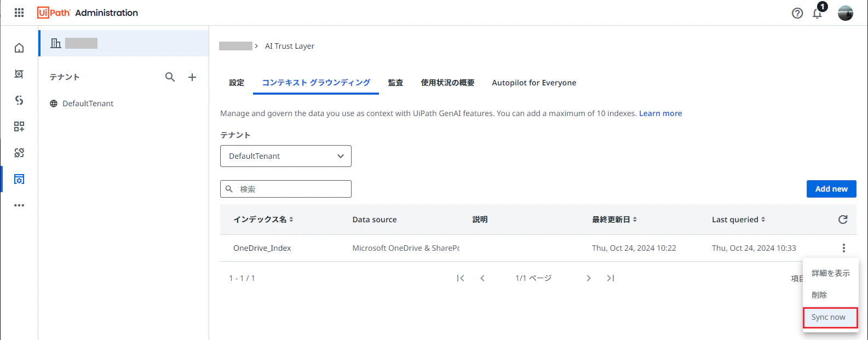
Task: Refresh the index table
Action: [x=843, y=220]
